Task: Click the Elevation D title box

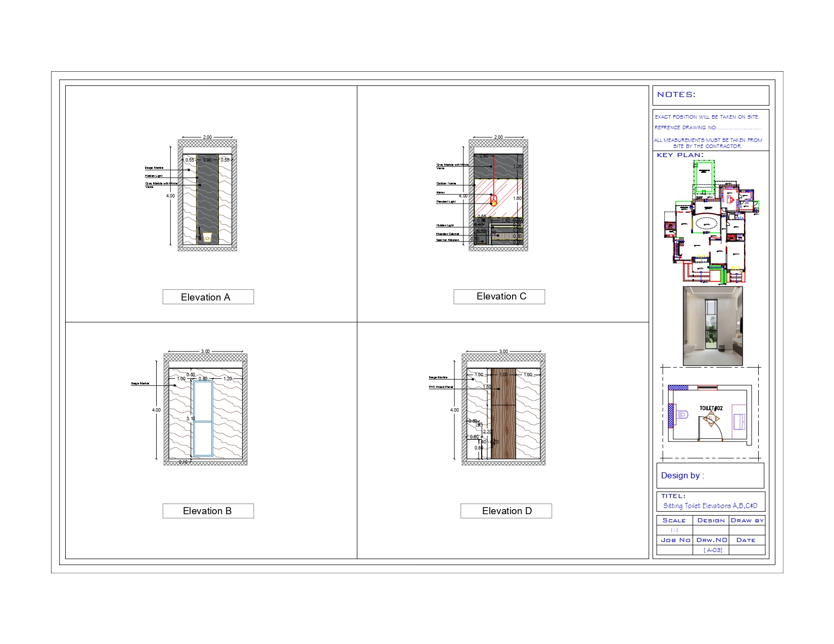Action: click(x=505, y=511)
